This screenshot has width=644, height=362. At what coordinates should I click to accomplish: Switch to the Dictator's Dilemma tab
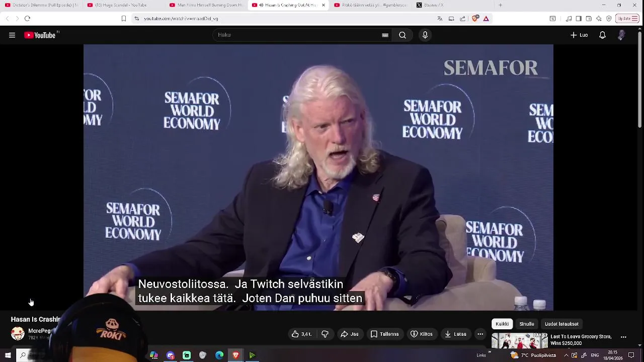pos(41,5)
